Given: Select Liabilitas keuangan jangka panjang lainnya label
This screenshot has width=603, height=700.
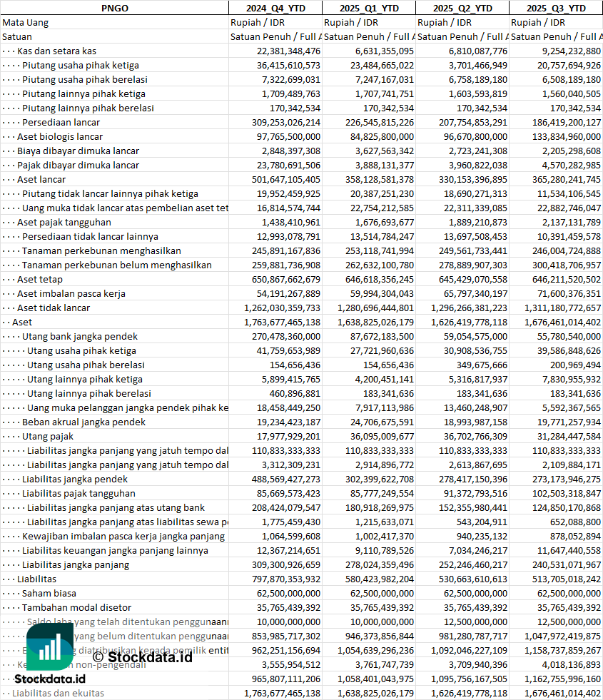Looking at the screenshot, I should tap(115, 550).
